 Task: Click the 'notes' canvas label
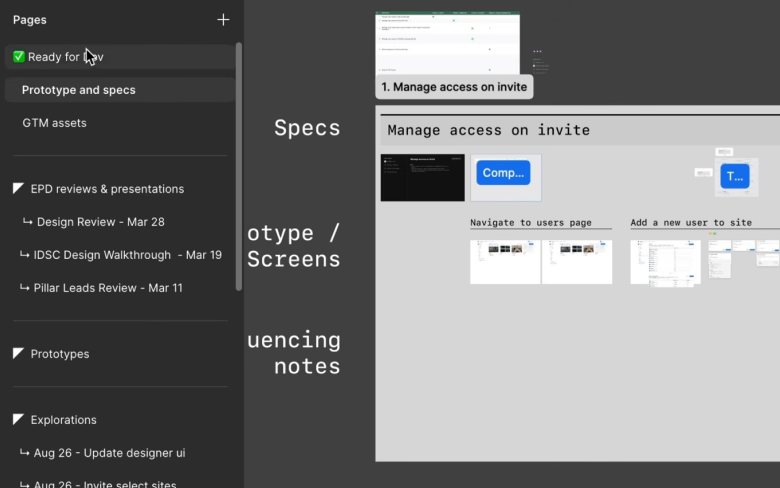[307, 367]
